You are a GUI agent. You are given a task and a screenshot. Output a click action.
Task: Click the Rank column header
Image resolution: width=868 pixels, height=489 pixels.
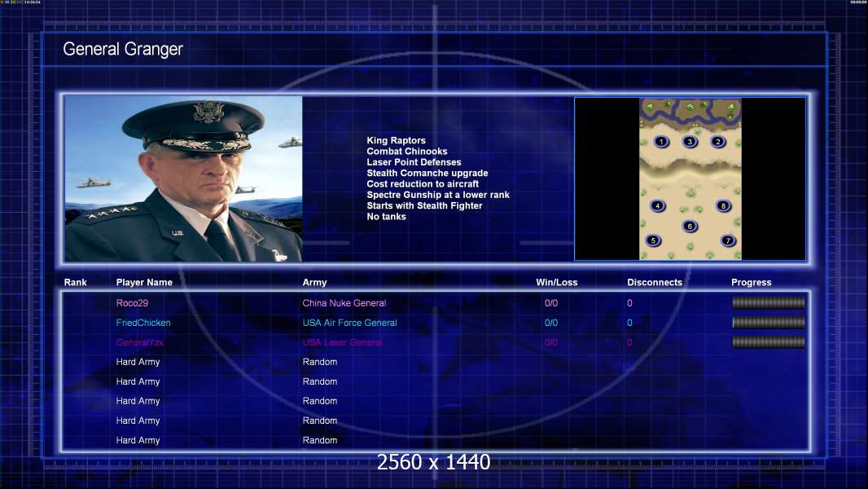tap(75, 283)
